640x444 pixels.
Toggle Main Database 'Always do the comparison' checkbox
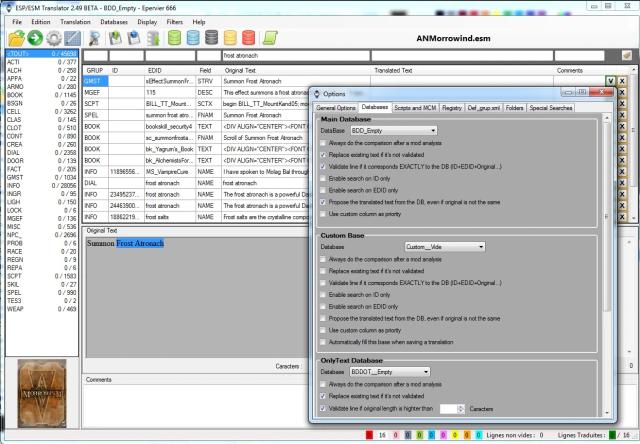click(323, 143)
